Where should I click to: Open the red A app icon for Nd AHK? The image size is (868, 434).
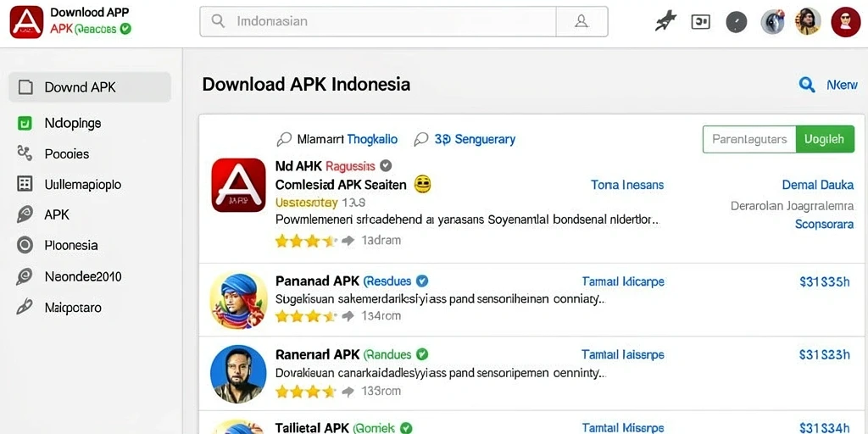[238, 185]
